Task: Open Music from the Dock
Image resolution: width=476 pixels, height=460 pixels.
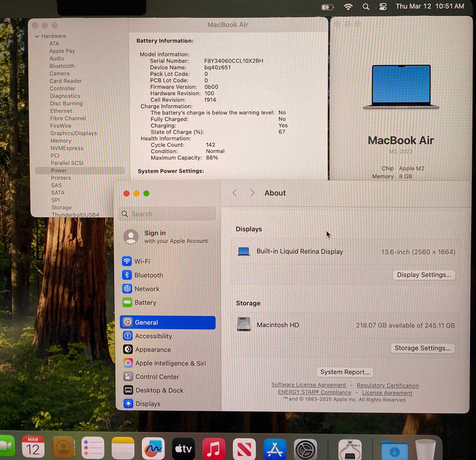Action: [214, 449]
